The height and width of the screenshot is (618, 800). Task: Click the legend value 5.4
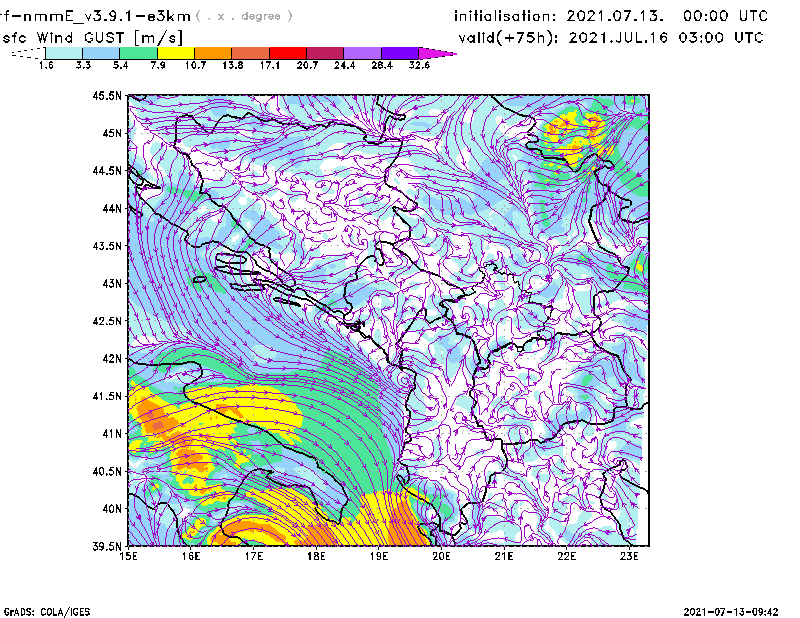click(120, 65)
